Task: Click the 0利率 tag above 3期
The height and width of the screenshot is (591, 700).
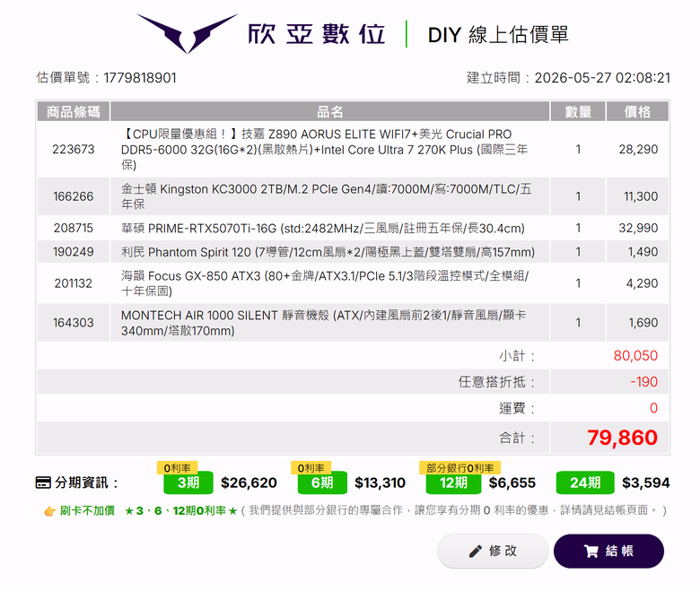Action: (x=177, y=468)
